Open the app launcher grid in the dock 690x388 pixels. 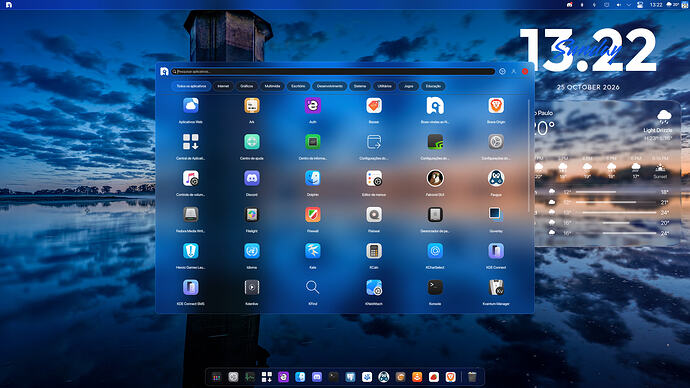(216, 377)
